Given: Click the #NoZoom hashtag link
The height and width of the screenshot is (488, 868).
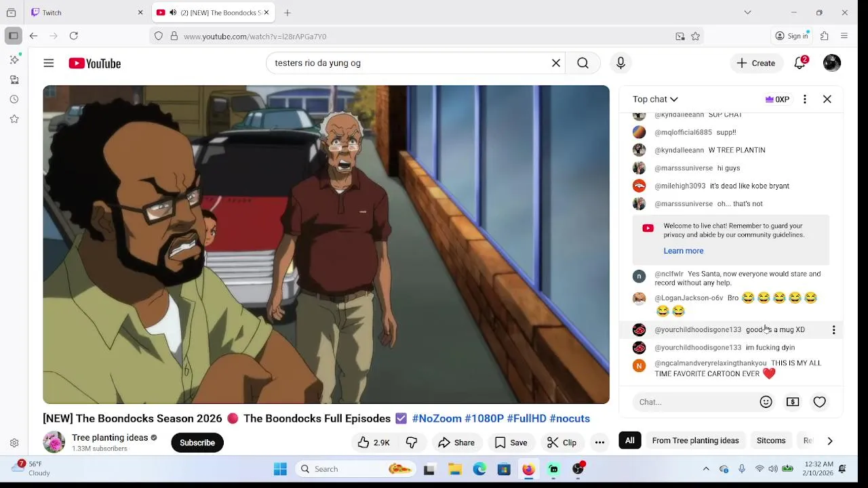Looking at the screenshot, I should tap(437, 419).
